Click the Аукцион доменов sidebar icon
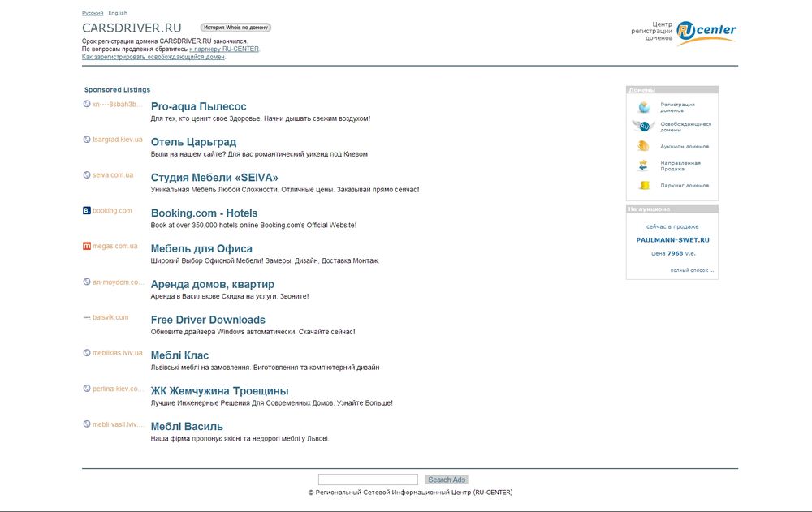The image size is (812, 512). pyautogui.click(x=644, y=146)
